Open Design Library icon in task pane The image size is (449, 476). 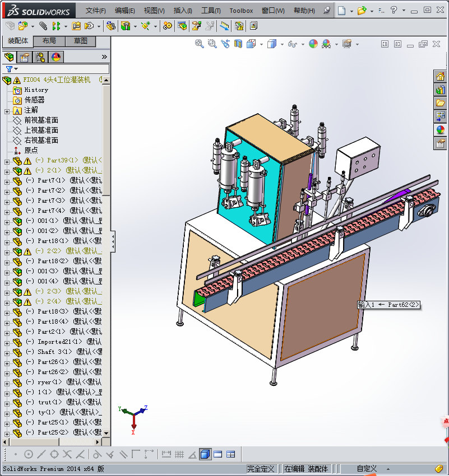(440, 90)
